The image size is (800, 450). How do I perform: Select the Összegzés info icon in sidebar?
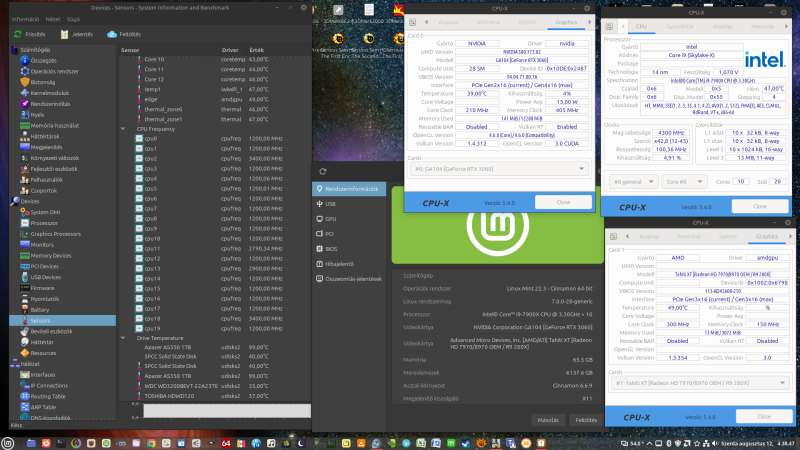click(x=24, y=60)
